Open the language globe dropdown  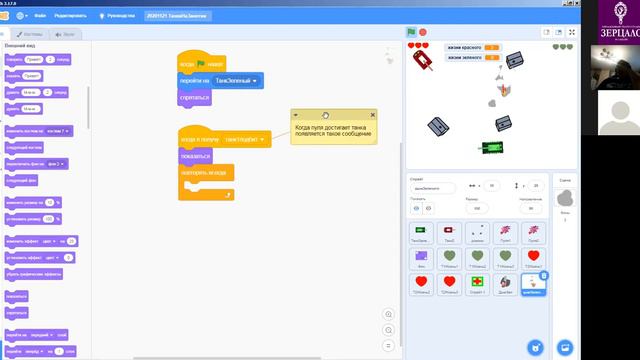pos(22,16)
